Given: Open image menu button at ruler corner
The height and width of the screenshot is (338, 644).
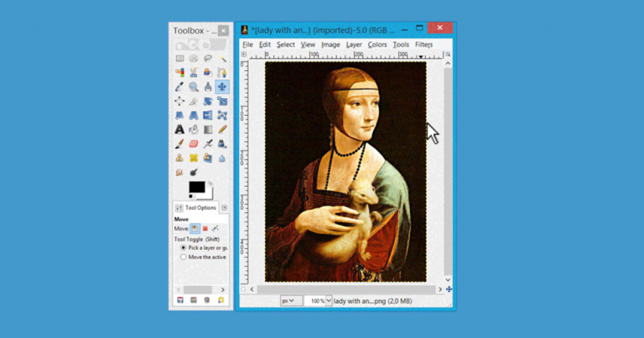Looking at the screenshot, I should (243, 55).
